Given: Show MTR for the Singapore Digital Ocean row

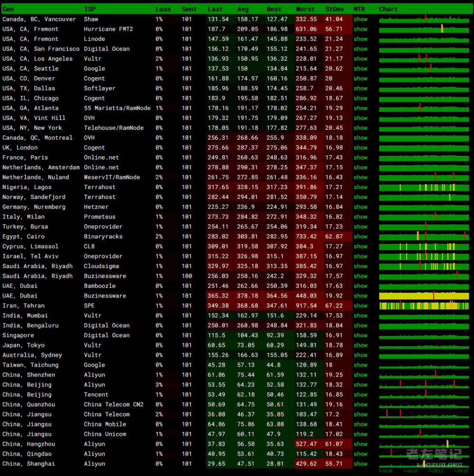Looking at the screenshot, I should pos(360,335).
